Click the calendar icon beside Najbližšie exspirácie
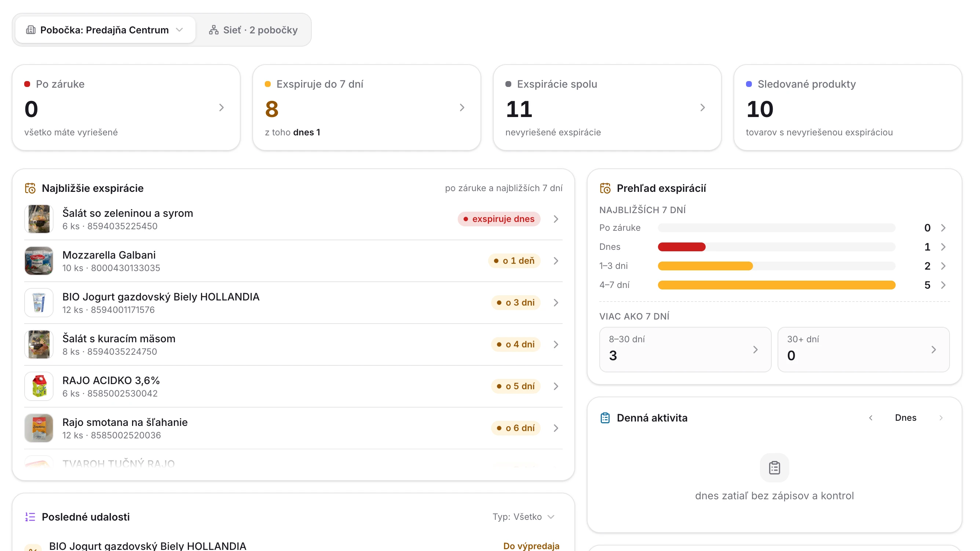 30,188
